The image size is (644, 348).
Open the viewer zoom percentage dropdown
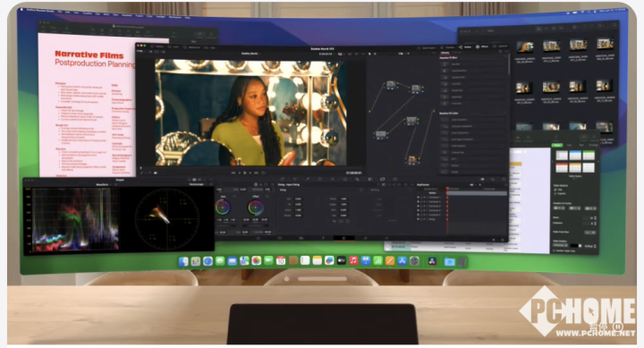pos(140,51)
